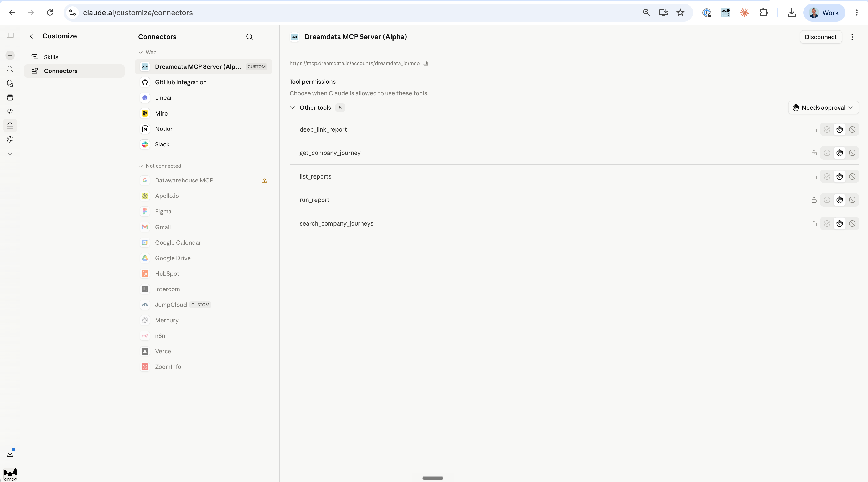The width and height of the screenshot is (868, 482).
Task: Collapse the Web connectors group
Action: tap(141, 52)
